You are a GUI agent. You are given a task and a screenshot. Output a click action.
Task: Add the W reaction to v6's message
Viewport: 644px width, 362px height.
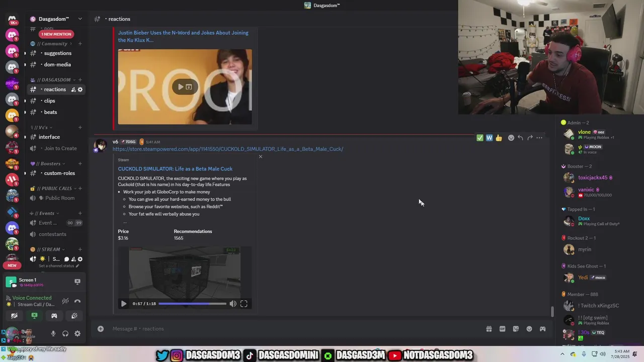pyautogui.click(x=489, y=138)
